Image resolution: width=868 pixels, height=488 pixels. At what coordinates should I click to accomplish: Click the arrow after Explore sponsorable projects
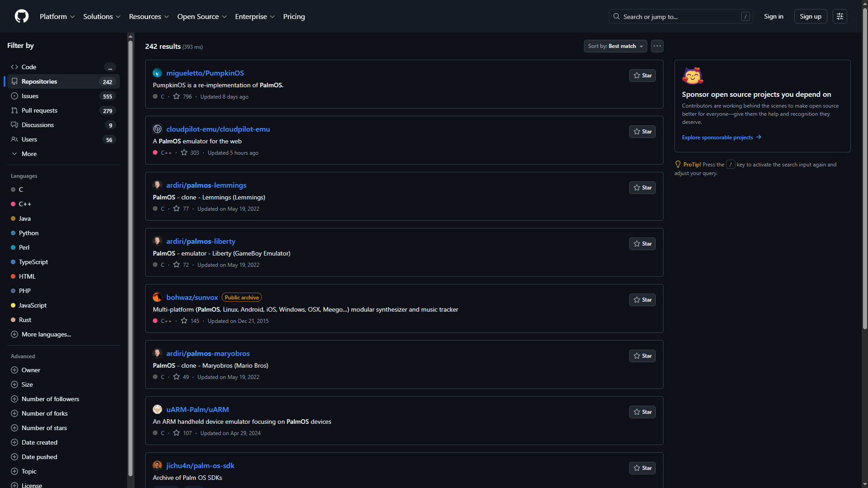[759, 137]
